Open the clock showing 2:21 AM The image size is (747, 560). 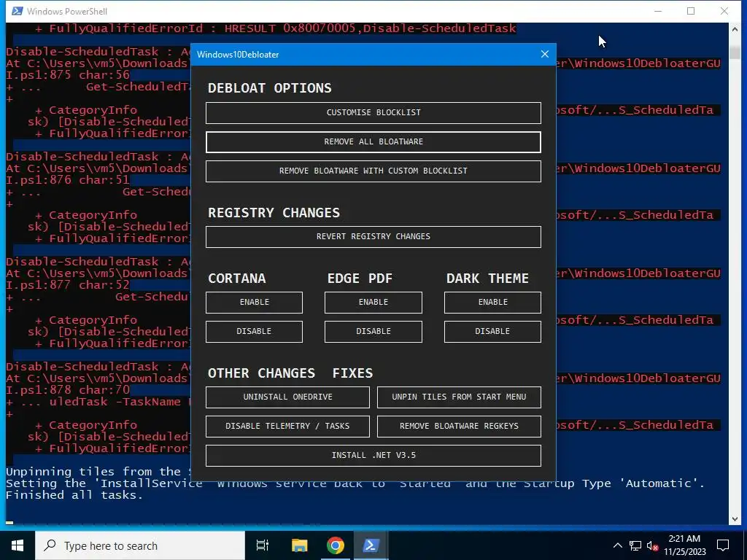684,545
